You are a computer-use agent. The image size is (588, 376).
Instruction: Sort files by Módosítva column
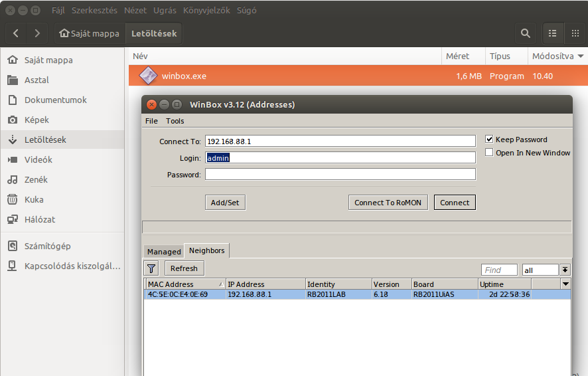tap(557, 56)
